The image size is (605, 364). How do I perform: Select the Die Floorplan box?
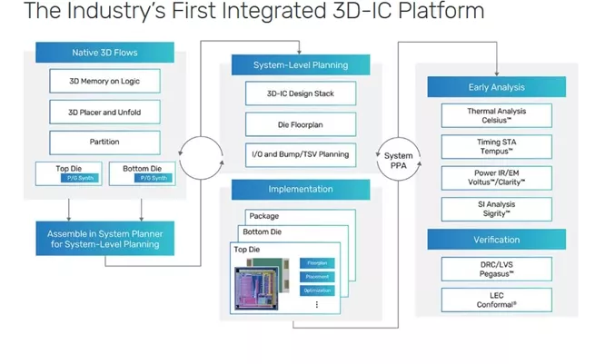coord(301,123)
